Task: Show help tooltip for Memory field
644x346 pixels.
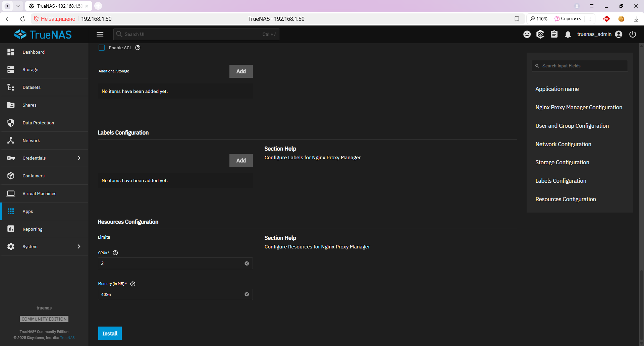Action: 133,284
